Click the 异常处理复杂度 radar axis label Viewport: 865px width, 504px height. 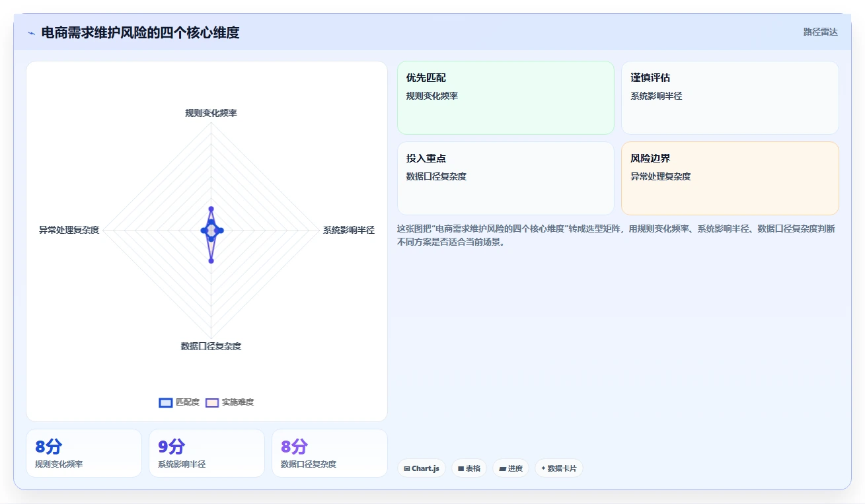(x=69, y=230)
